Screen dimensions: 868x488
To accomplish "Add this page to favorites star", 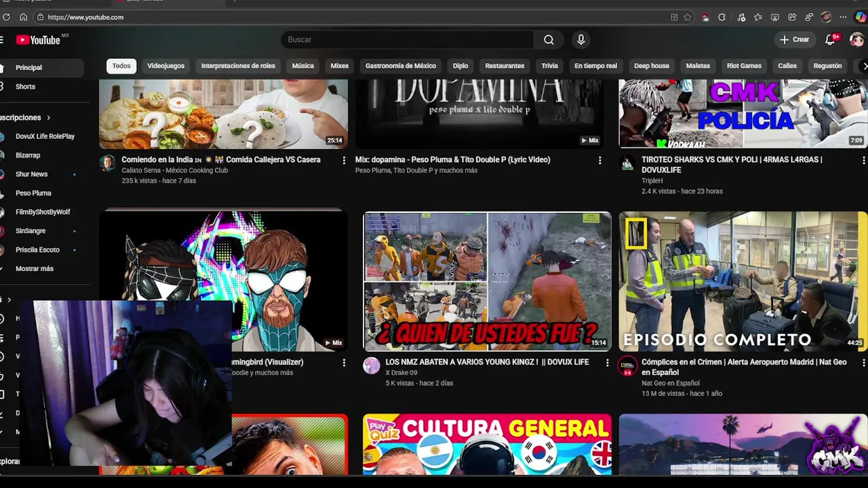I will 688,17.
